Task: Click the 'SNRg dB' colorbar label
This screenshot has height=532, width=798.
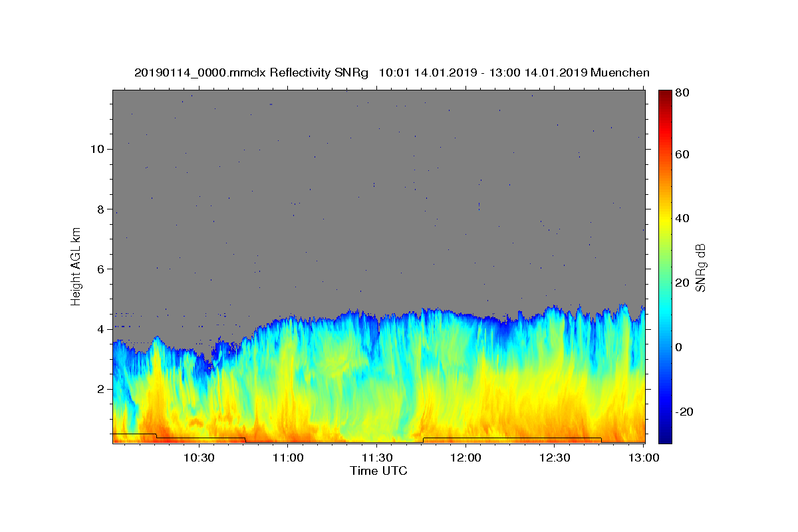Action: point(700,267)
